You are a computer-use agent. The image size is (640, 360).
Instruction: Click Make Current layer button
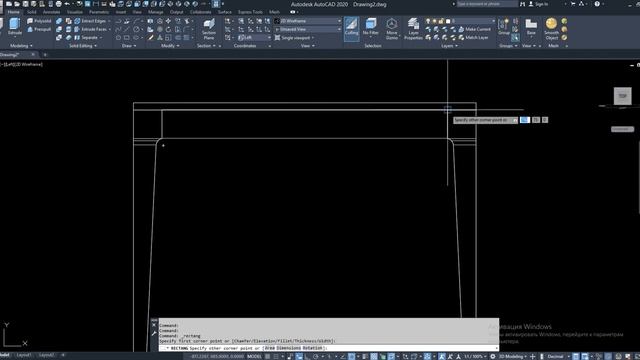(x=474, y=29)
